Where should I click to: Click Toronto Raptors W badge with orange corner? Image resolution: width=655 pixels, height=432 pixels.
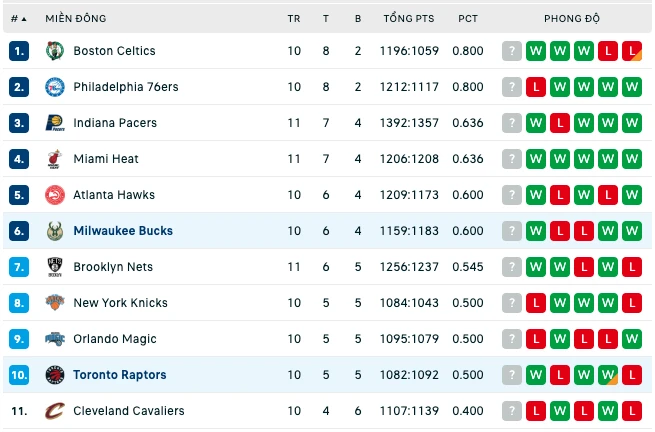(x=608, y=375)
